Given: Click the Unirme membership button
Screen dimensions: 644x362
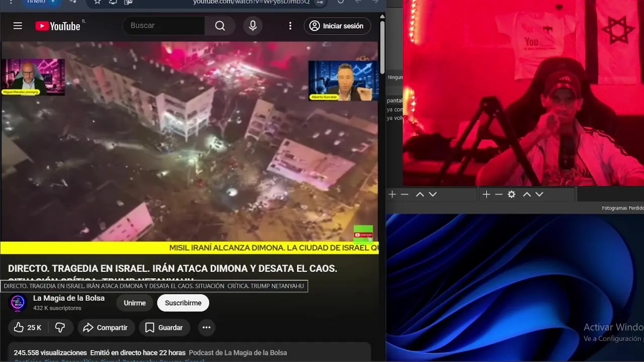Looking at the screenshot, I should pos(135,303).
